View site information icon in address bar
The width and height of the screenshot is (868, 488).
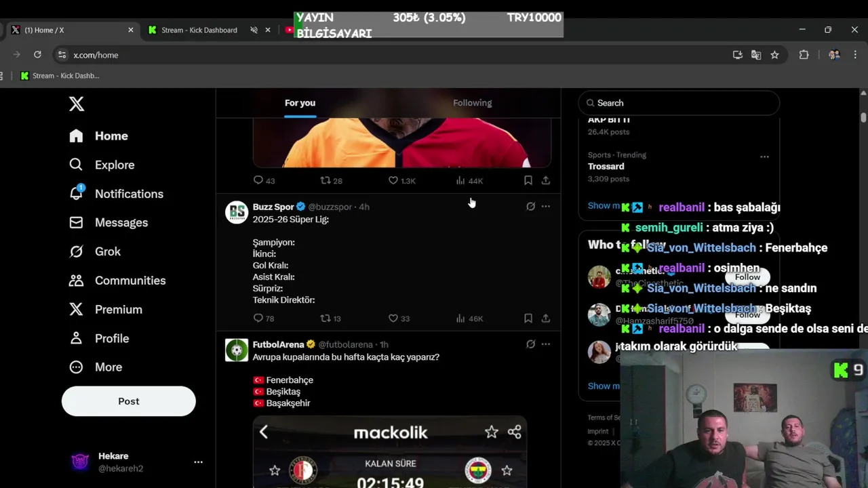coord(62,55)
